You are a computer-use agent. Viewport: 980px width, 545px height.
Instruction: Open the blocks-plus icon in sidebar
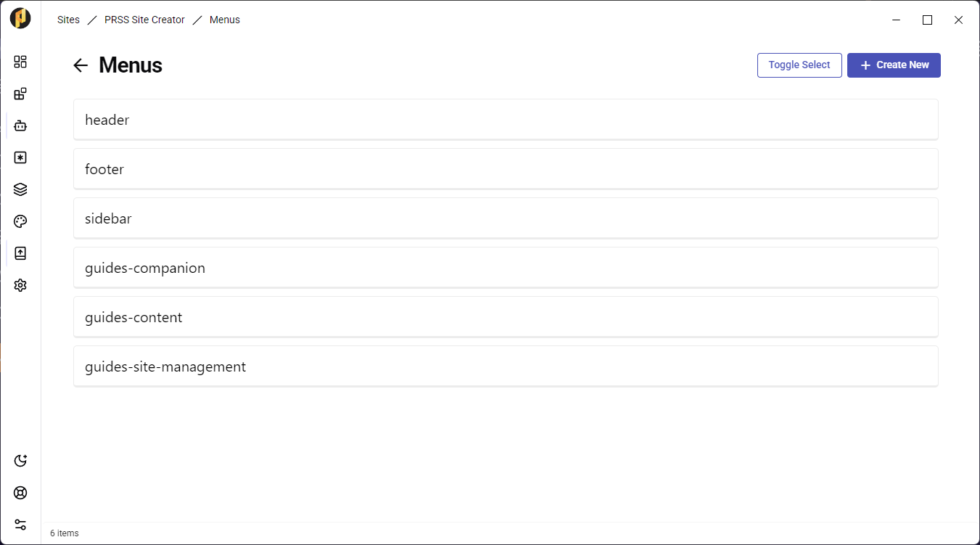pyautogui.click(x=20, y=94)
